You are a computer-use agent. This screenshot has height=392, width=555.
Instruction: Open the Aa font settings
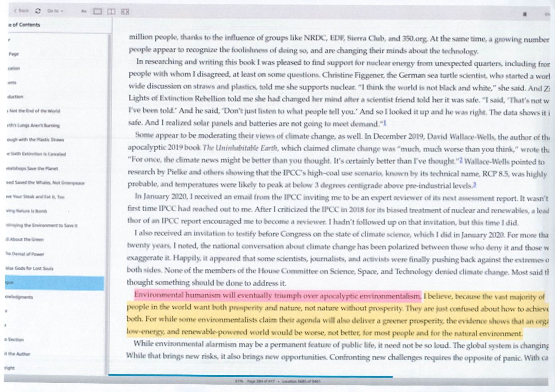coord(83,11)
